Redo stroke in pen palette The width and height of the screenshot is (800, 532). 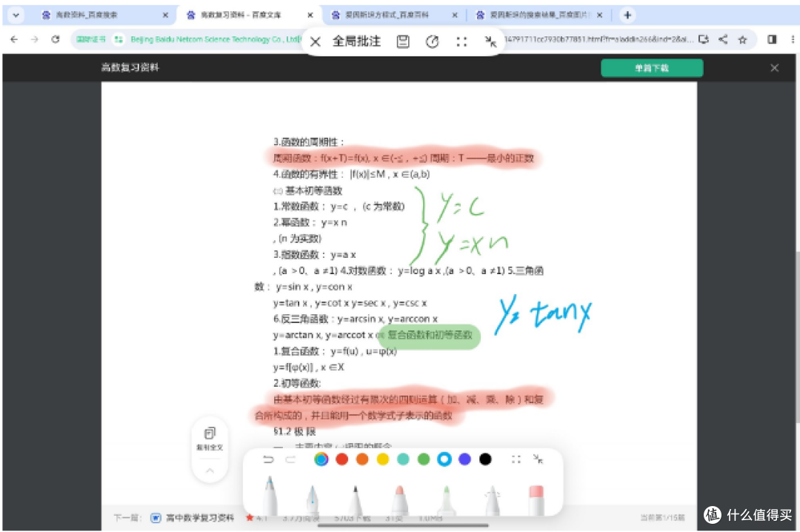290,459
